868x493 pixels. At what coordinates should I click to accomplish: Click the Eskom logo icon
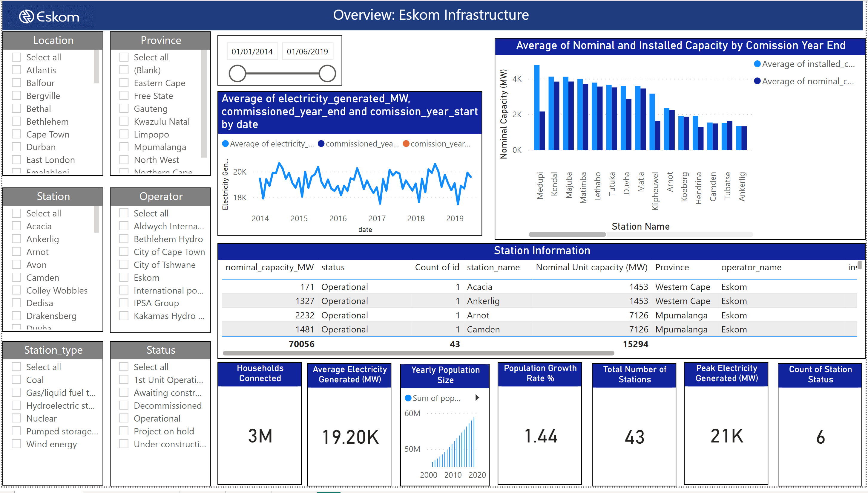pyautogui.click(x=26, y=16)
